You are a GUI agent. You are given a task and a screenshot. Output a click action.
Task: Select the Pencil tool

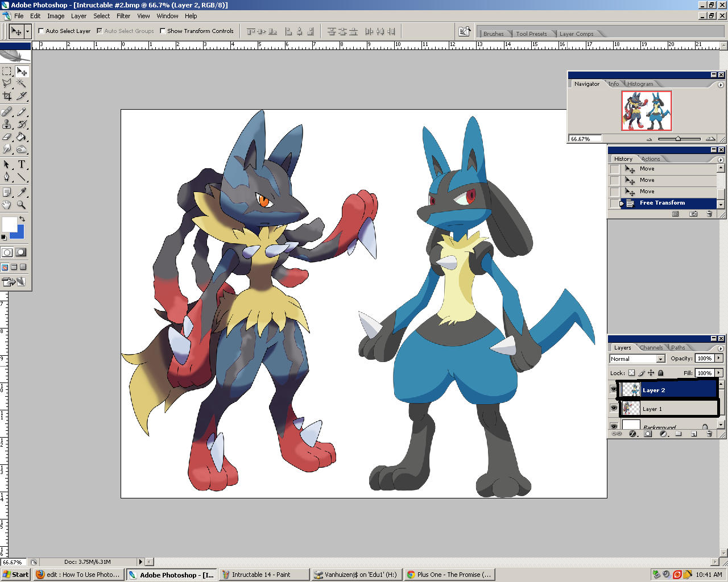point(22,112)
